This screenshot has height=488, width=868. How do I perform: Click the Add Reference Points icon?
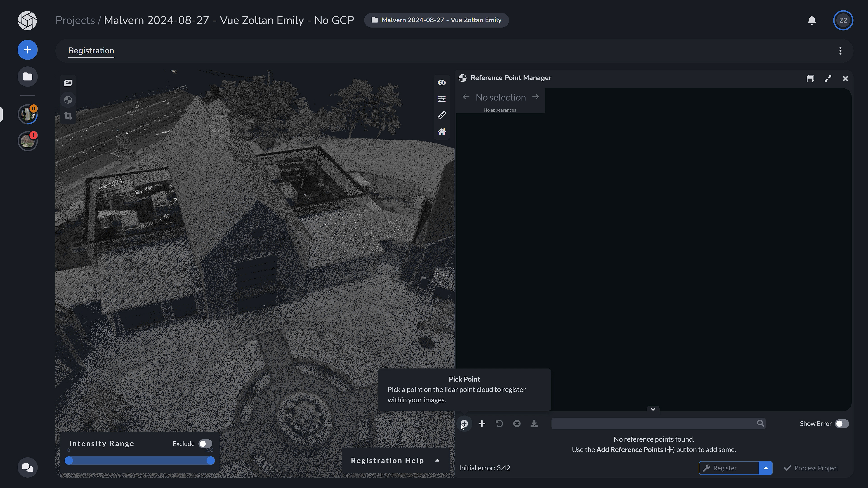[x=482, y=424]
